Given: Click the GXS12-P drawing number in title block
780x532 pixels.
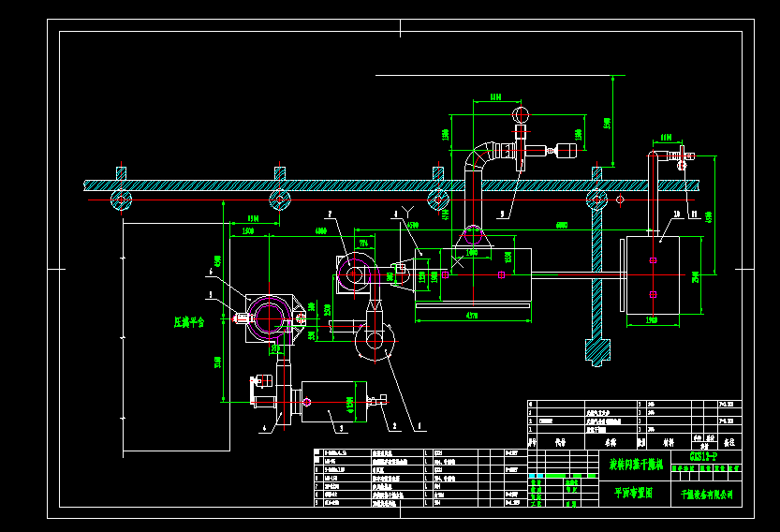Looking at the screenshot, I should [702, 457].
